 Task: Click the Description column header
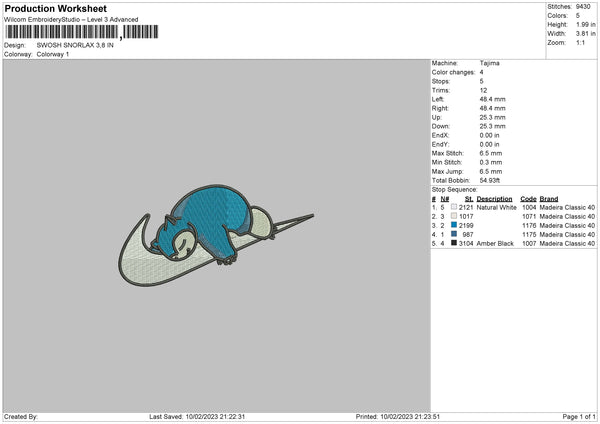(x=494, y=199)
